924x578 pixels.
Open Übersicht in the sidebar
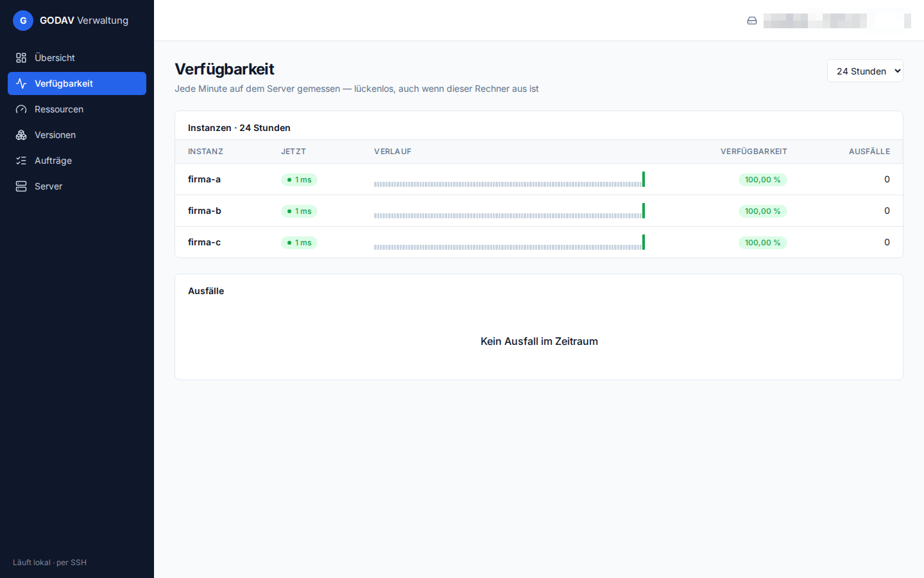(77, 58)
